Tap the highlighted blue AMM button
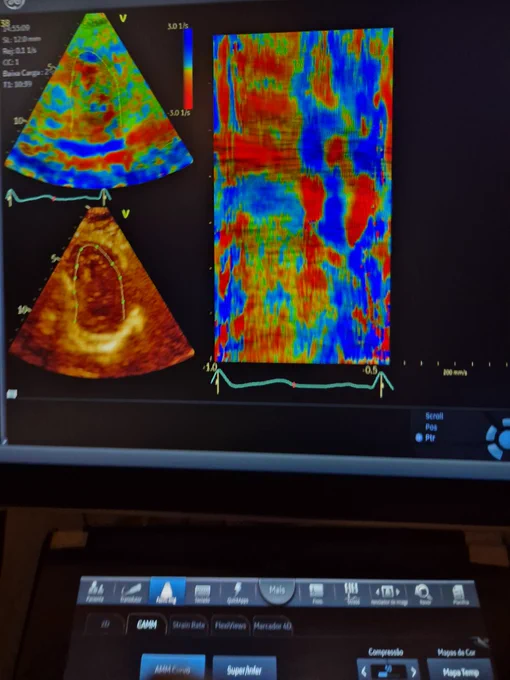The width and height of the screenshot is (510, 680). [x=173, y=667]
